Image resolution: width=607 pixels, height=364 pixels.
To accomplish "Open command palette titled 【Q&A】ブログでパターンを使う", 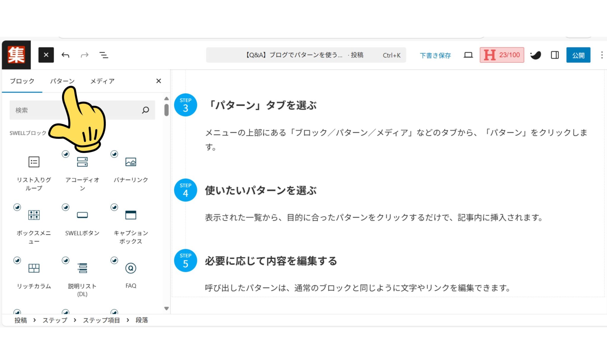I will click(x=306, y=55).
